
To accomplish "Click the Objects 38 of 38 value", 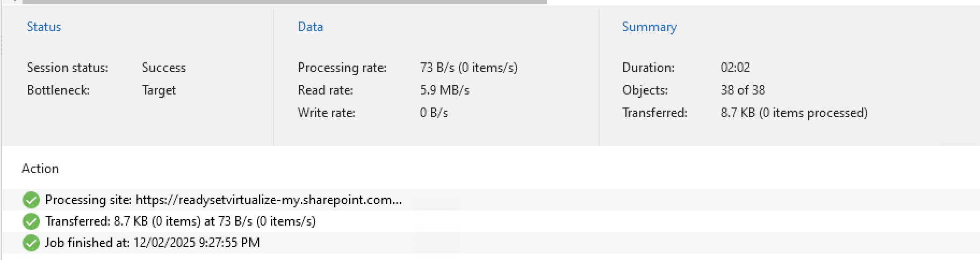I will coord(743,90).
